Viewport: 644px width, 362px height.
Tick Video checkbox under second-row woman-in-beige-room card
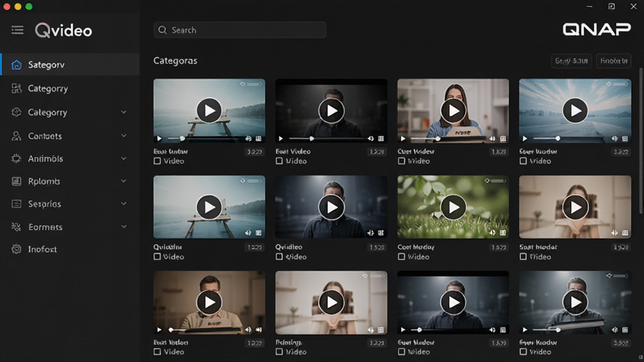click(x=523, y=256)
